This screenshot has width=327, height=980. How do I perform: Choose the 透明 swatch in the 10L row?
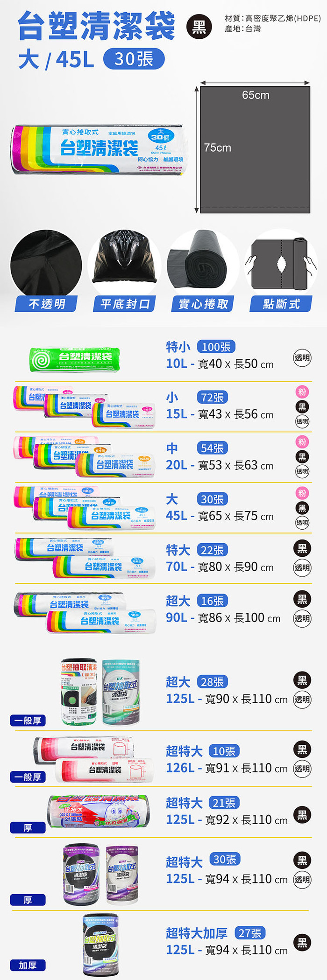click(302, 358)
